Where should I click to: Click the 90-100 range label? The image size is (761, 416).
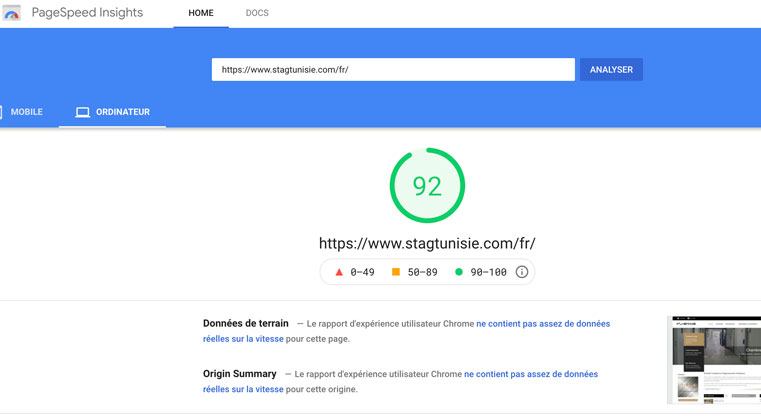click(x=488, y=272)
